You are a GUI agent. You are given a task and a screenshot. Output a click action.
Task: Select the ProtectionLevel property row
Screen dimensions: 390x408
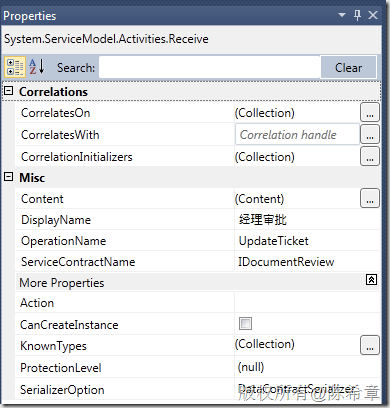(x=197, y=367)
